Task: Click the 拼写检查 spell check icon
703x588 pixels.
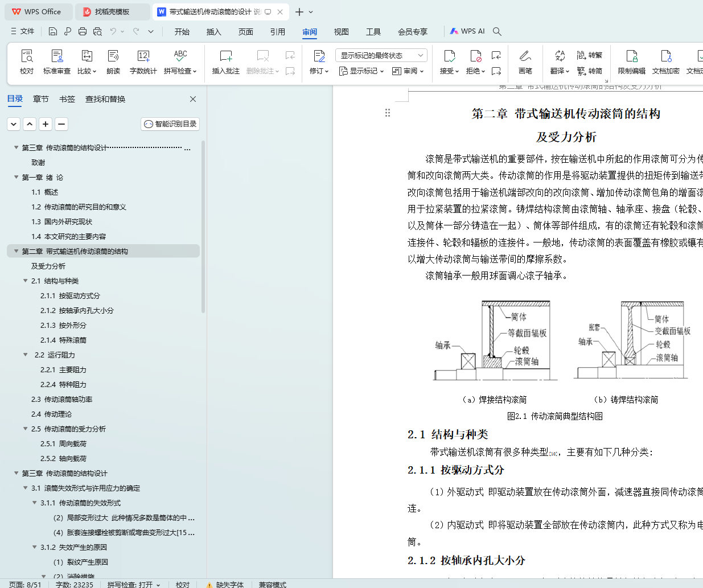Action: (180, 56)
